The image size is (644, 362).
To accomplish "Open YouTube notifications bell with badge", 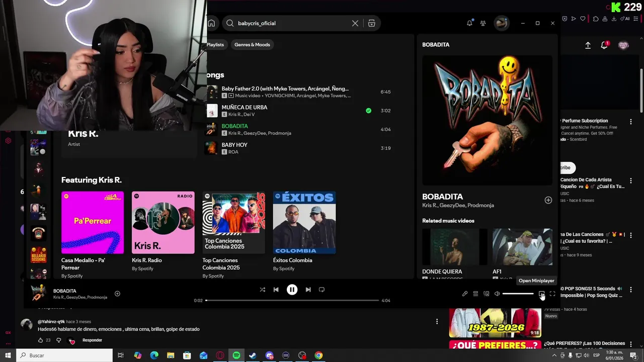I will click(x=604, y=45).
